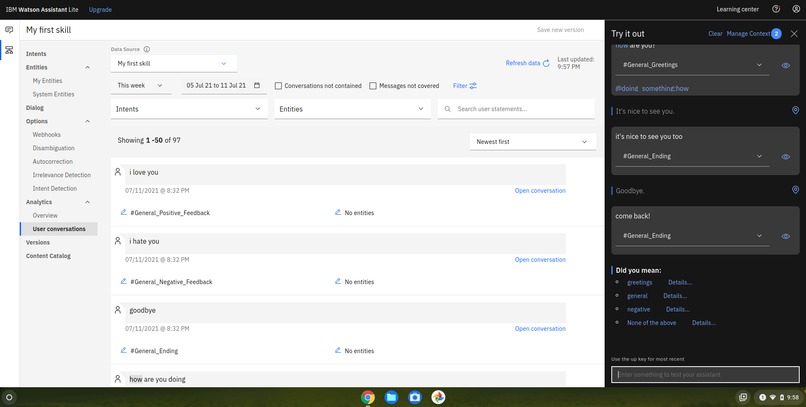This screenshot has height=407, width=806.
Task: Open Camera app from the shelf
Action: [x=415, y=397]
